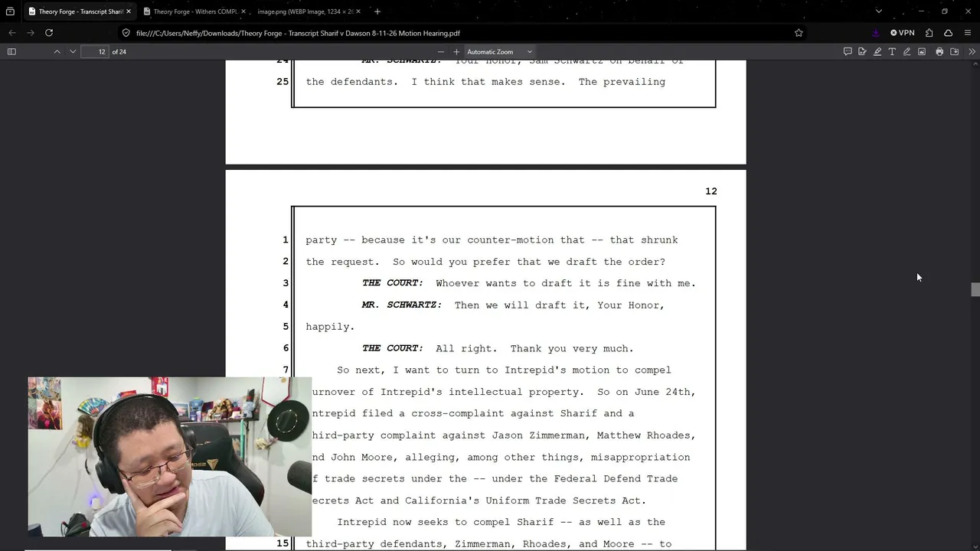980x551 pixels.
Task: Zoom out of the PDF
Action: coord(440,52)
